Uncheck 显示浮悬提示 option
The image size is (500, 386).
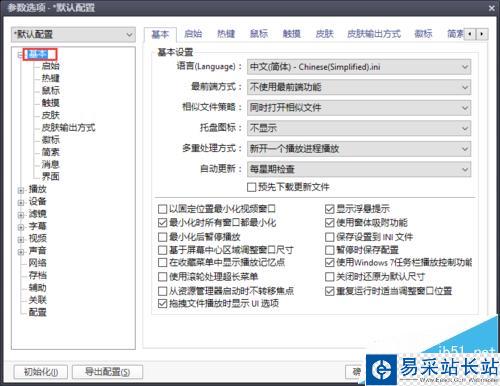329,209
